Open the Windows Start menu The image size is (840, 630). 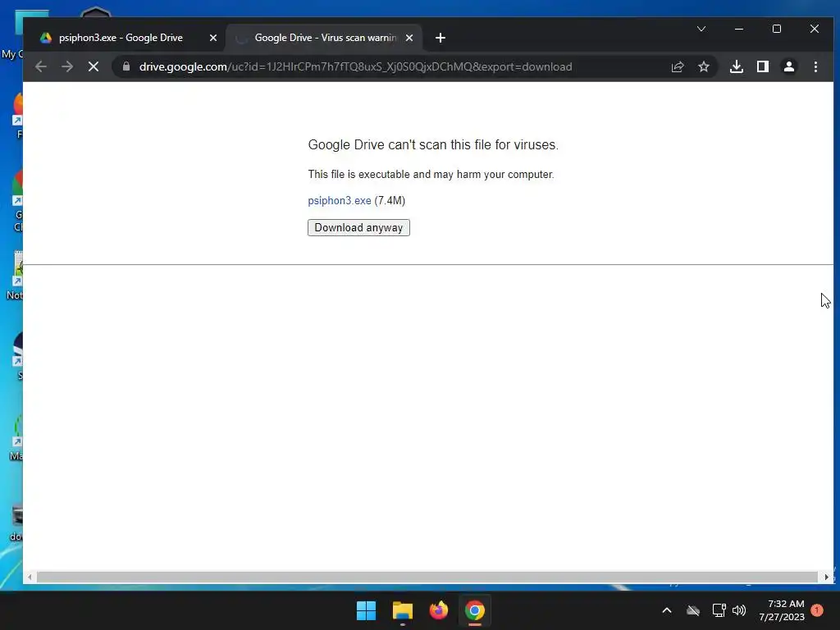pyautogui.click(x=367, y=610)
